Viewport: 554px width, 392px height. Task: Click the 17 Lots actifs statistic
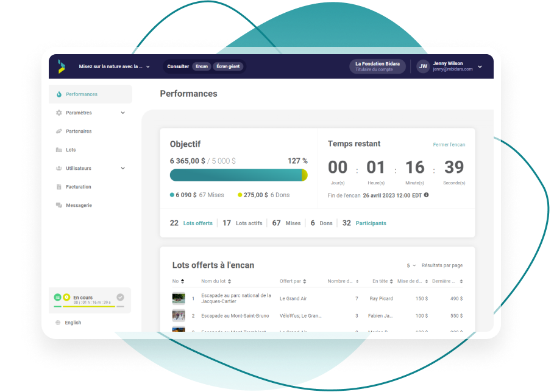(243, 223)
